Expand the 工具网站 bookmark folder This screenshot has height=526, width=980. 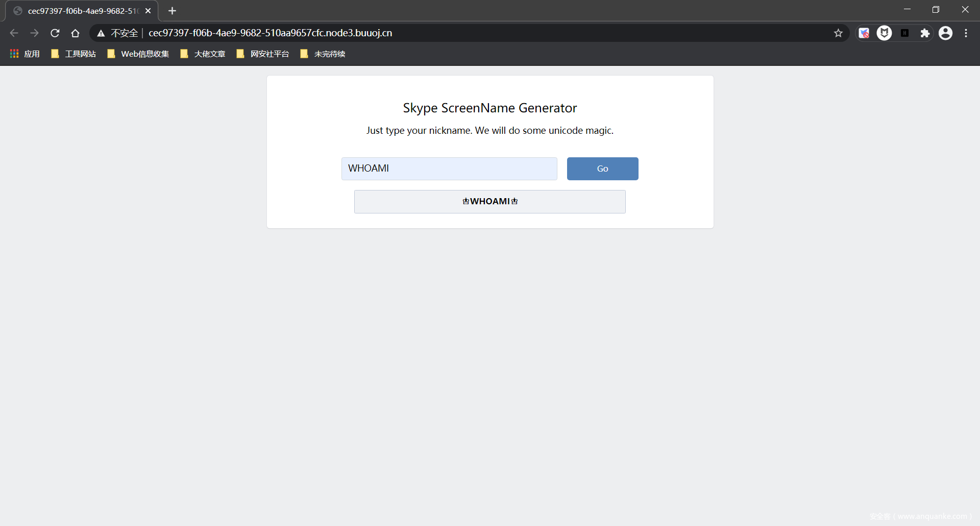pos(74,54)
